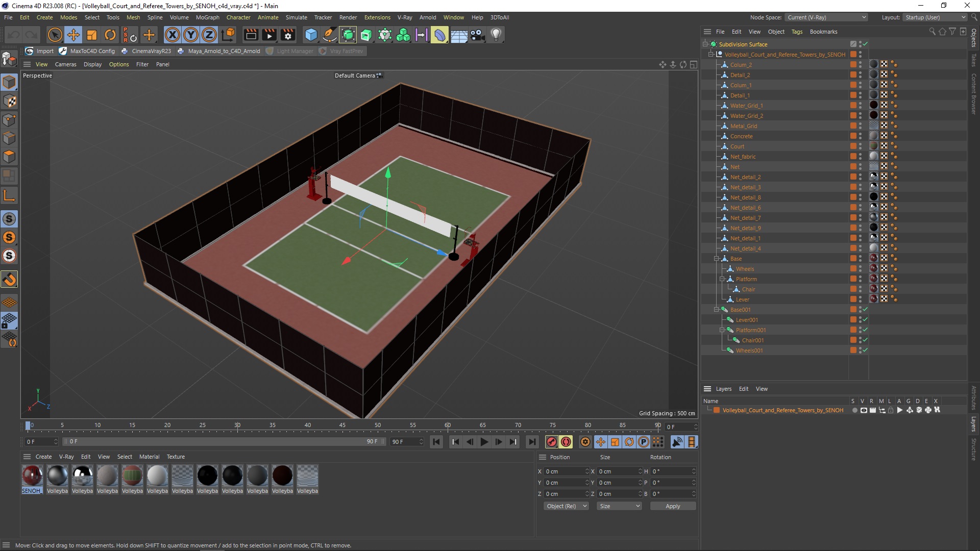Image resolution: width=980 pixels, height=551 pixels.
Task: Collapse the Volleyball_Court null object
Action: 711,55
